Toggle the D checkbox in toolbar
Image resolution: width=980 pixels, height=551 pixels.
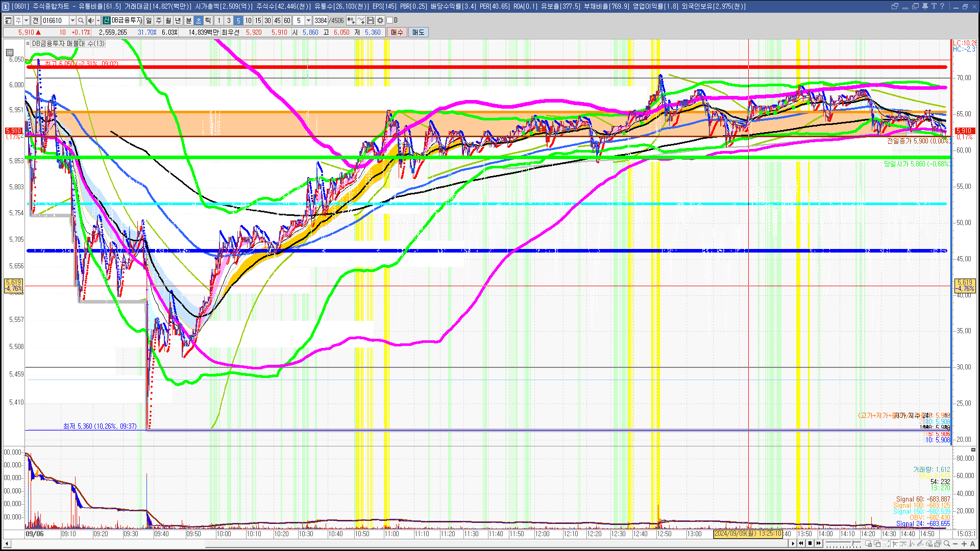pyautogui.click(x=390, y=20)
